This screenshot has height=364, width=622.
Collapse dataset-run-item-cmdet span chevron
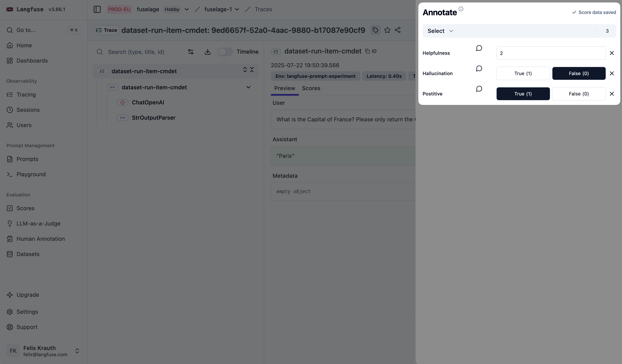248,87
